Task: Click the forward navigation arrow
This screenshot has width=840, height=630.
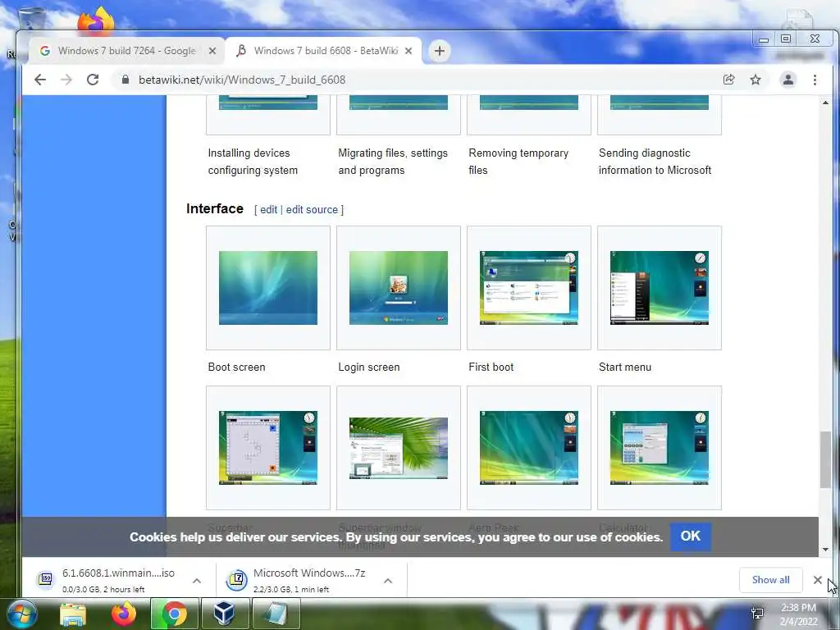Action: tap(66, 80)
